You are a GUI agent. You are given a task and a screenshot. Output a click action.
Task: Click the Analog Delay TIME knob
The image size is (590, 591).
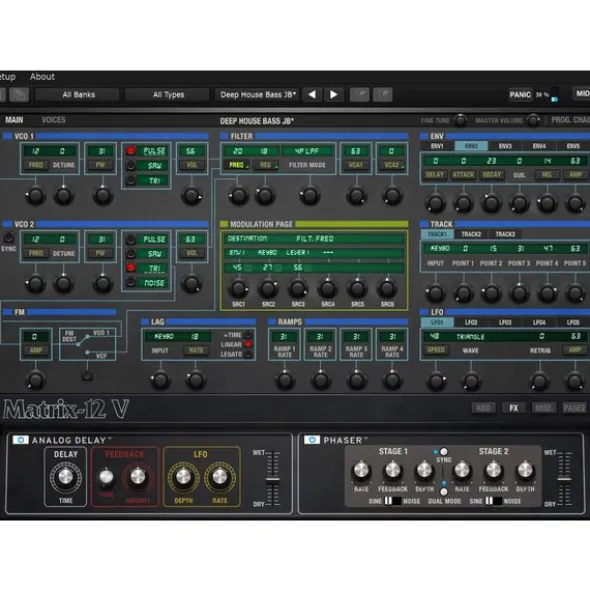coord(66,477)
